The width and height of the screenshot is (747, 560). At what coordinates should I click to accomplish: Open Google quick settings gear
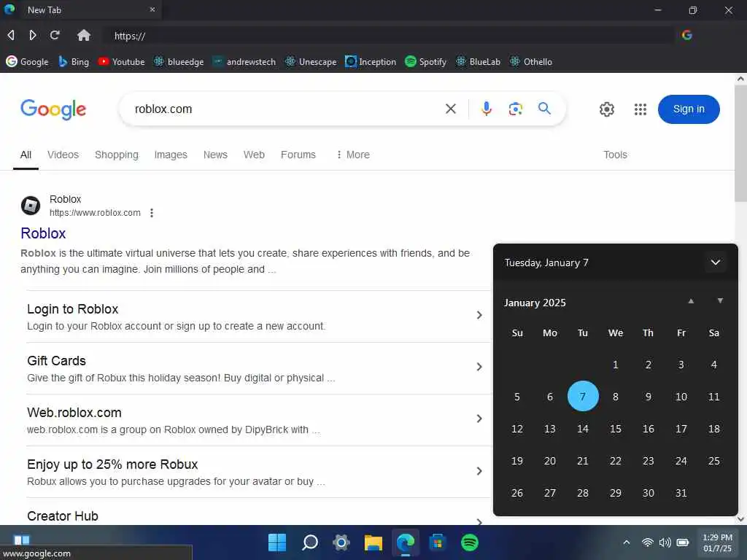[x=606, y=109]
